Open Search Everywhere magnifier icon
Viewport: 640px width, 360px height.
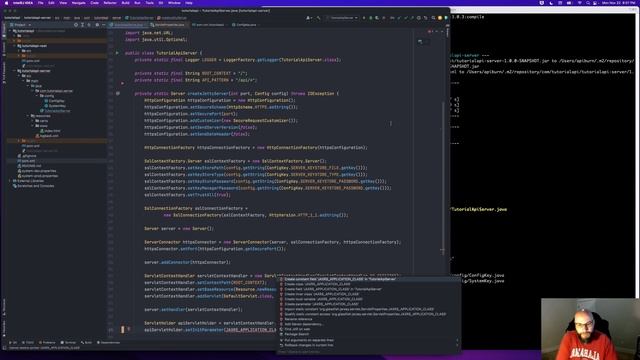point(433,18)
